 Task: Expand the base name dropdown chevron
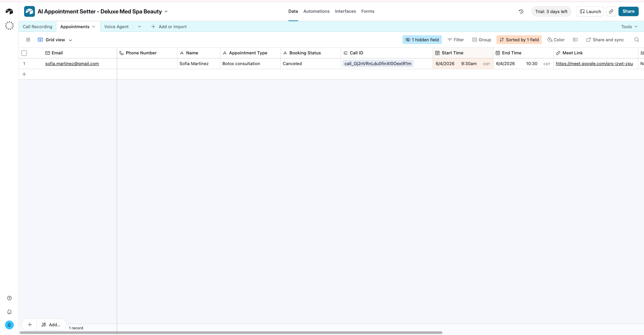(166, 11)
